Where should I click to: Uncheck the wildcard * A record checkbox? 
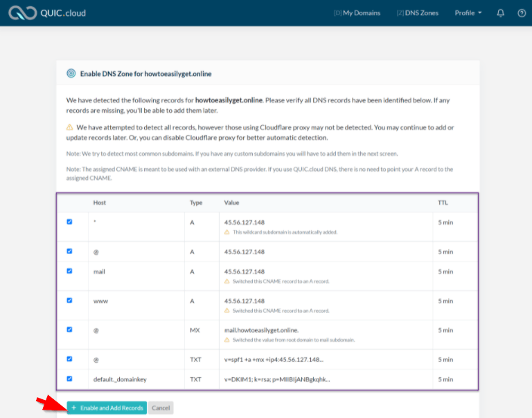pos(69,222)
